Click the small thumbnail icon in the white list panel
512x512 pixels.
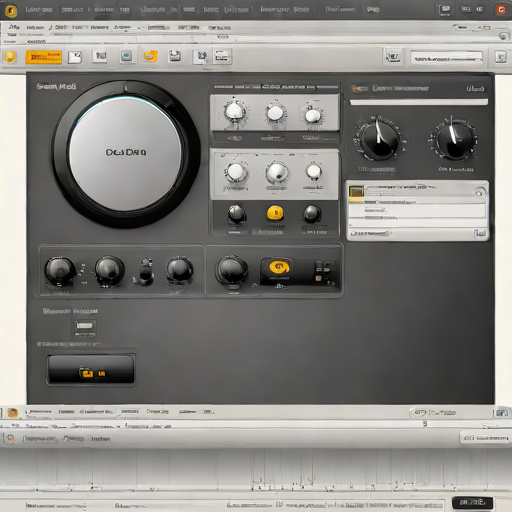pos(356,191)
